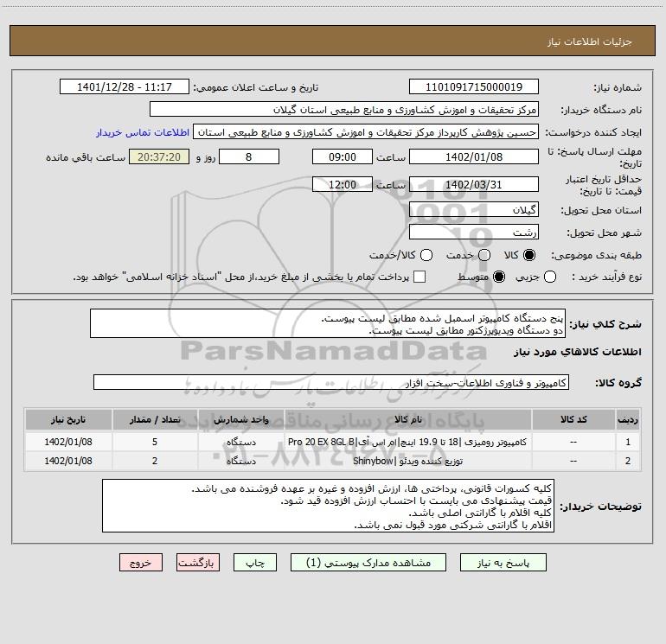The image size is (666, 644).
Task: Click the price validity date 1402/03/31 field
Action: tap(474, 184)
